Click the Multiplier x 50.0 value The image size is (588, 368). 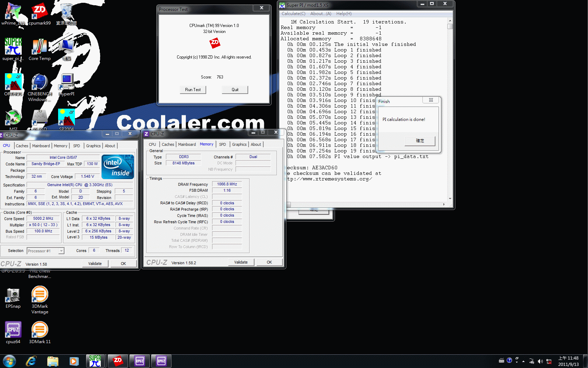[43, 225]
